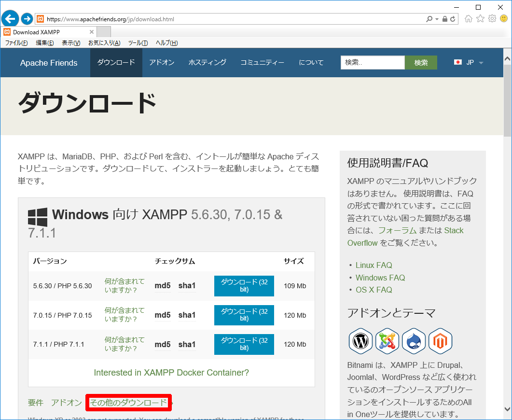
Task: Download XAMPP 7.1.1 32 bit
Action: click(x=244, y=344)
